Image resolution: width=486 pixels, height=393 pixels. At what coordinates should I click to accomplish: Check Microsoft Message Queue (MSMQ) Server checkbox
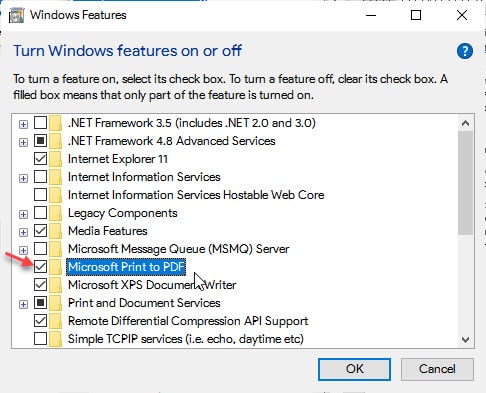(x=40, y=249)
